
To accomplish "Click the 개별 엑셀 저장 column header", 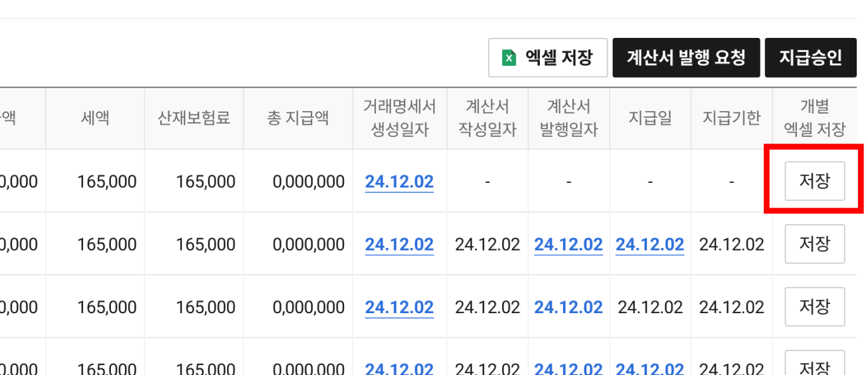I will click(x=815, y=118).
